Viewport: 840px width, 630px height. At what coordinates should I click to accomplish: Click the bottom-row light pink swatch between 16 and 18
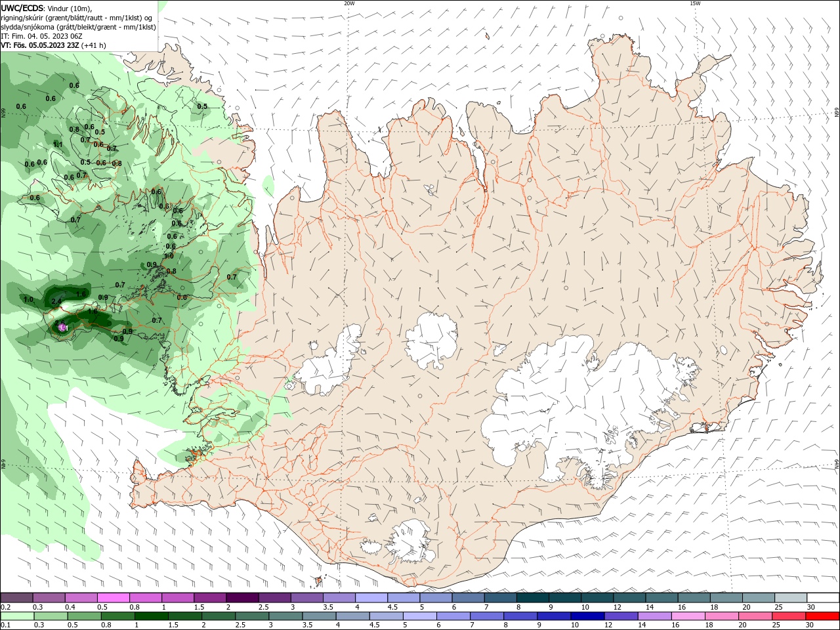coord(687,616)
